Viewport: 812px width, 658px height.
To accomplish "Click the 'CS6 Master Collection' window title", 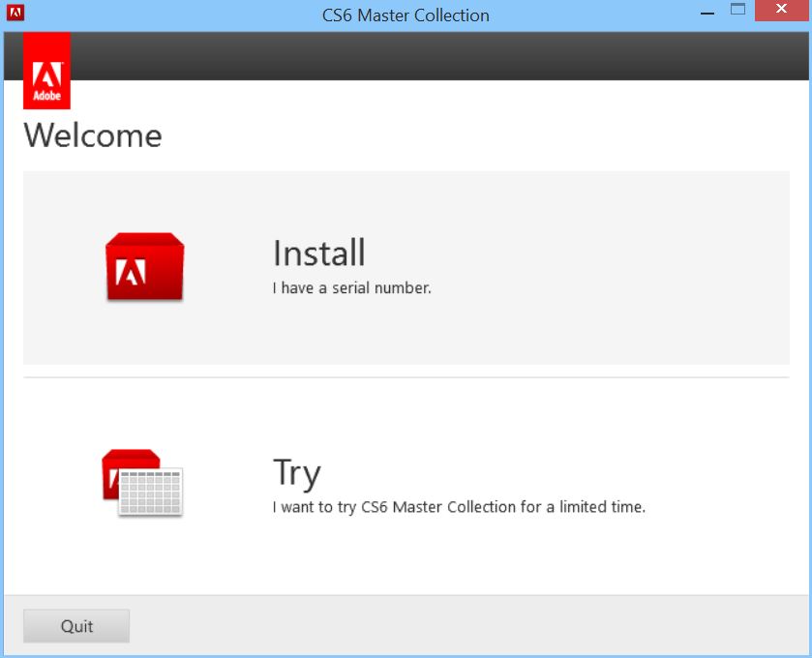I will click(x=406, y=15).
